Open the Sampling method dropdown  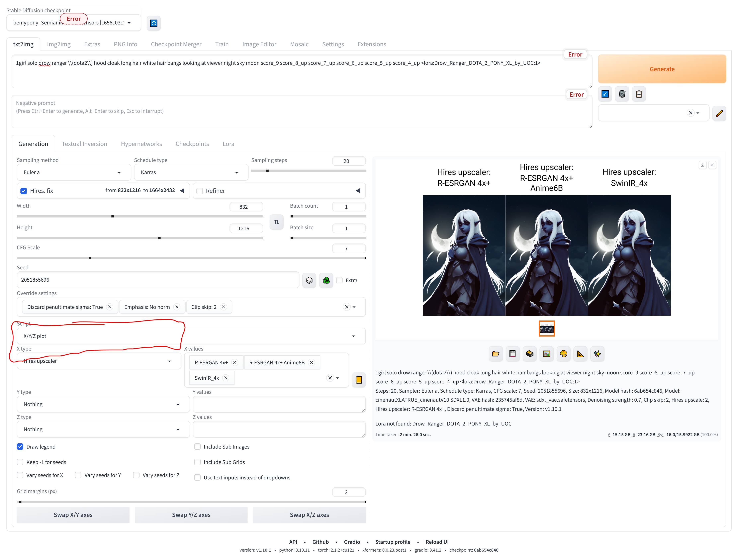point(73,172)
